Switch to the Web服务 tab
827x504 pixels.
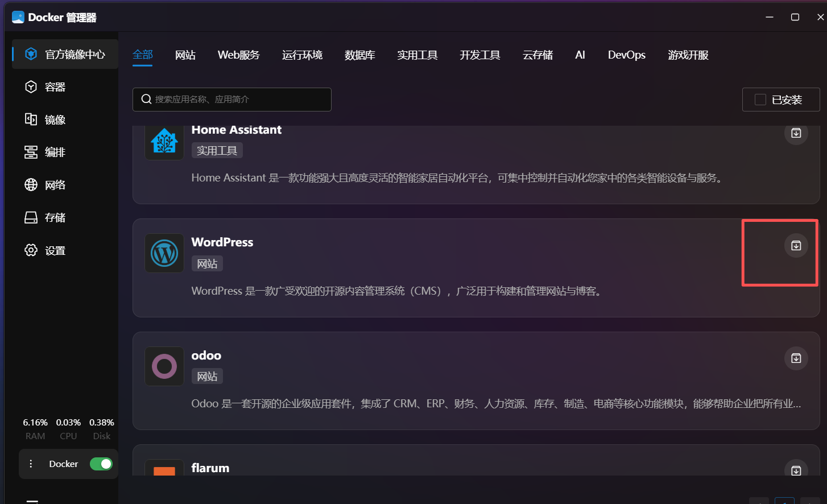[239, 55]
